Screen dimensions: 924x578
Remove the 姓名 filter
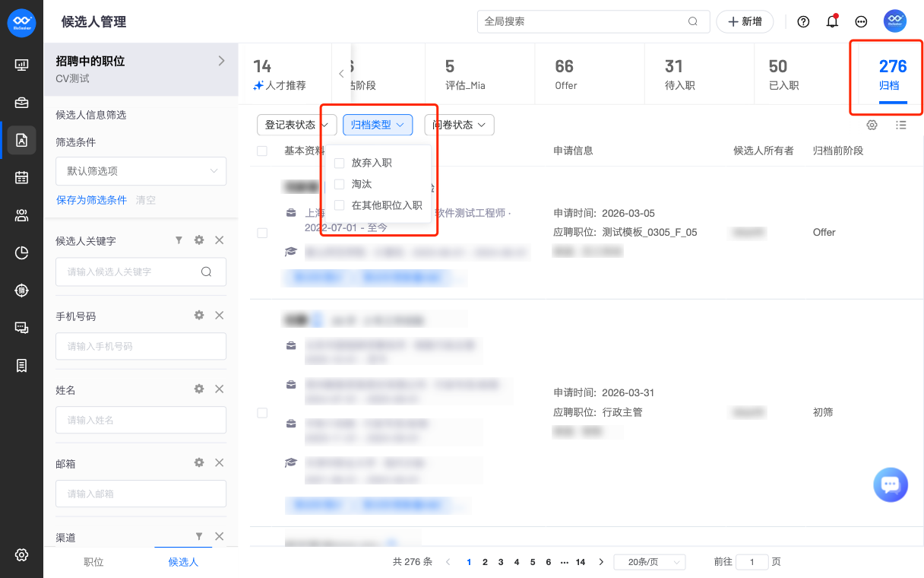tap(219, 389)
